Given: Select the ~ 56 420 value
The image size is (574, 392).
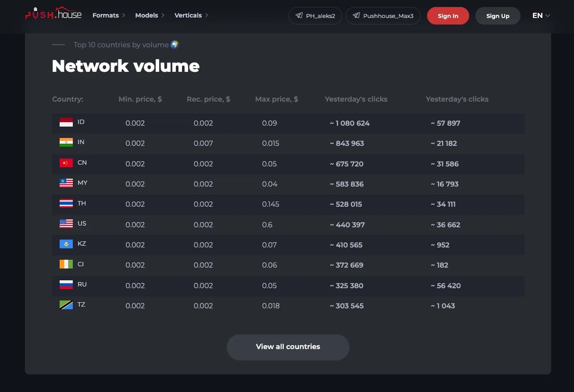Looking at the screenshot, I should pos(446,286).
